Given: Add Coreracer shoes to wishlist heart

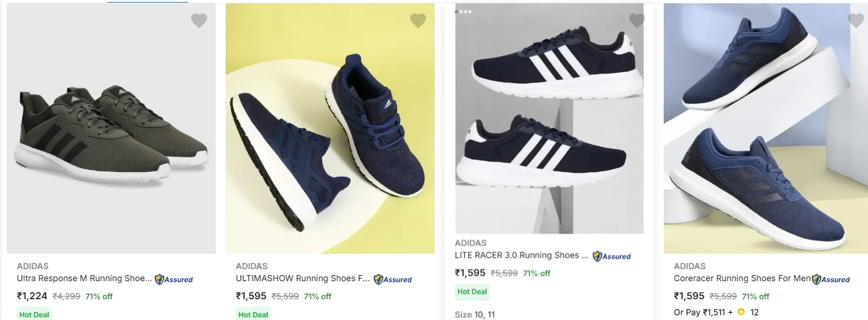Looking at the screenshot, I should [856, 21].
